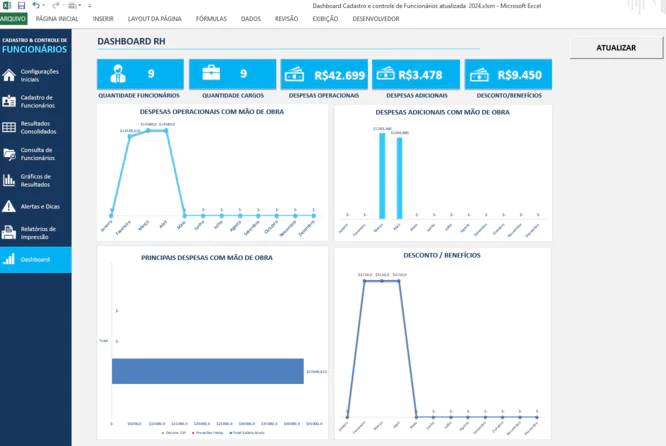
Task: Click the Save icon in quick access toolbar
Action: pyautogui.click(x=21, y=6)
